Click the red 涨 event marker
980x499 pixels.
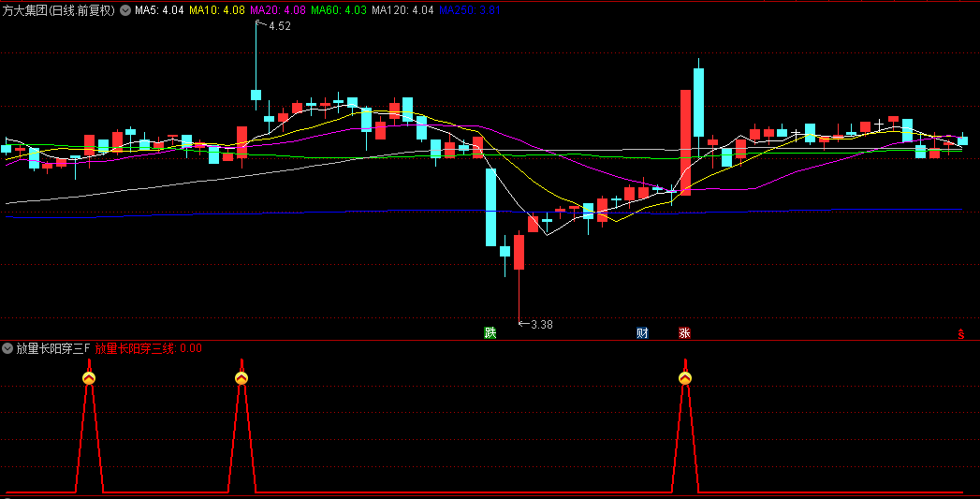(x=684, y=332)
